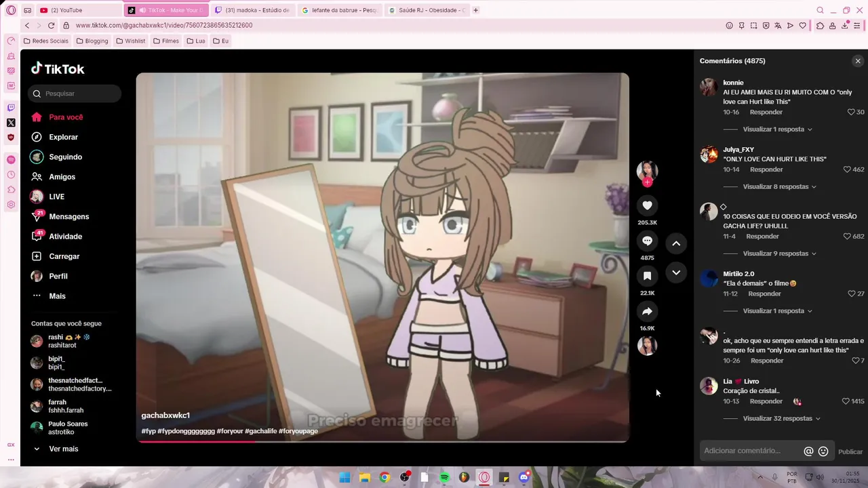Reload the page
868x488 pixels.
click(51, 25)
